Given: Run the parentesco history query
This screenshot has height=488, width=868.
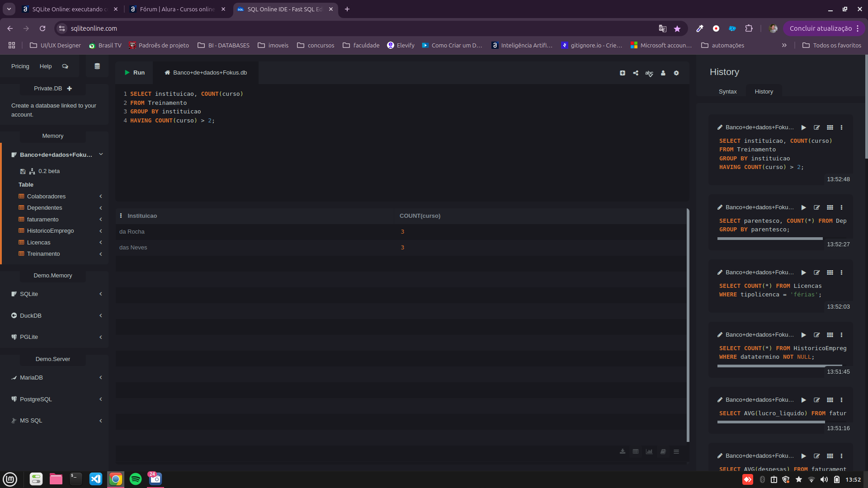Looking at the screenshot, I should pos(804,207).
